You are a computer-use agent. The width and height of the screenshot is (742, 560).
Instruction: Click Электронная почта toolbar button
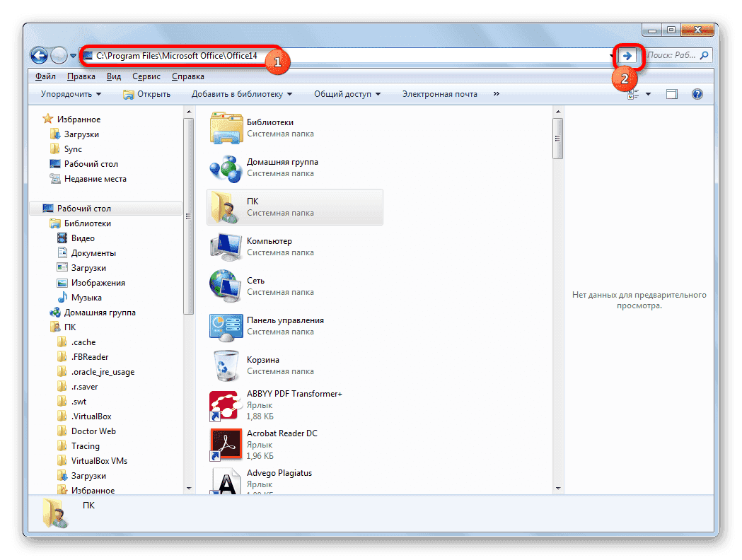point(440,94)
